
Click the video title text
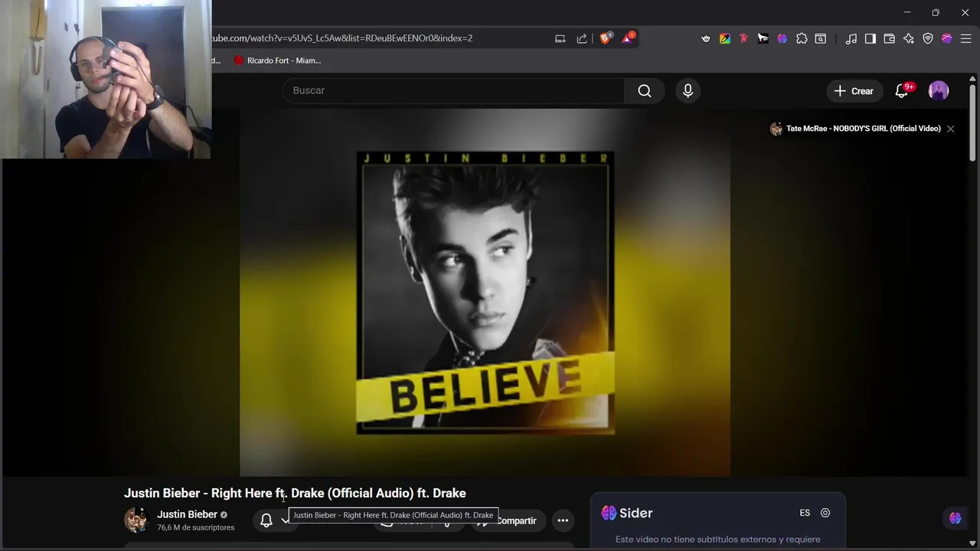pyautogui.click(x=295, y=494)
